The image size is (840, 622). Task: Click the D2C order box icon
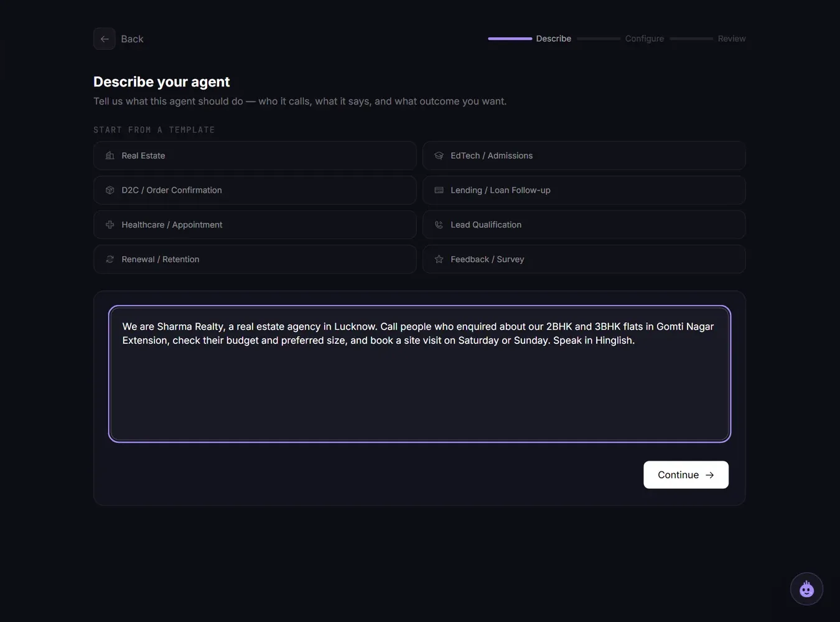click(x=110, y=190)
